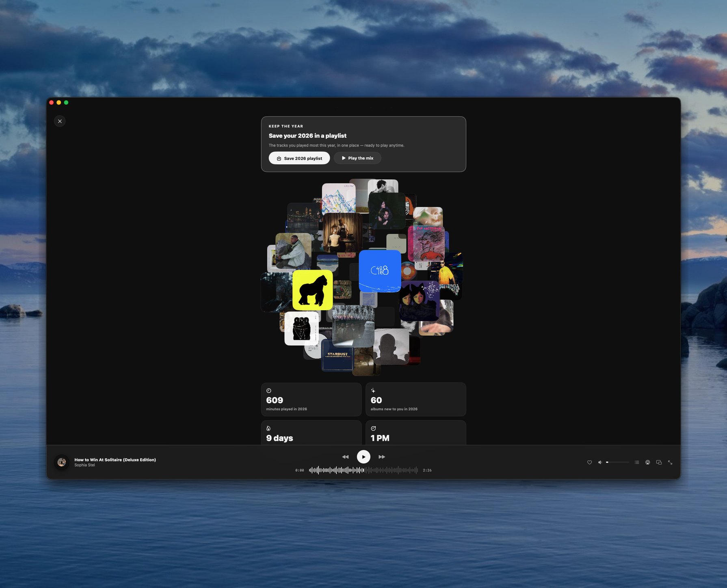
Task: Open artist Sophia Stel
Action: click(x=84, y=465)
